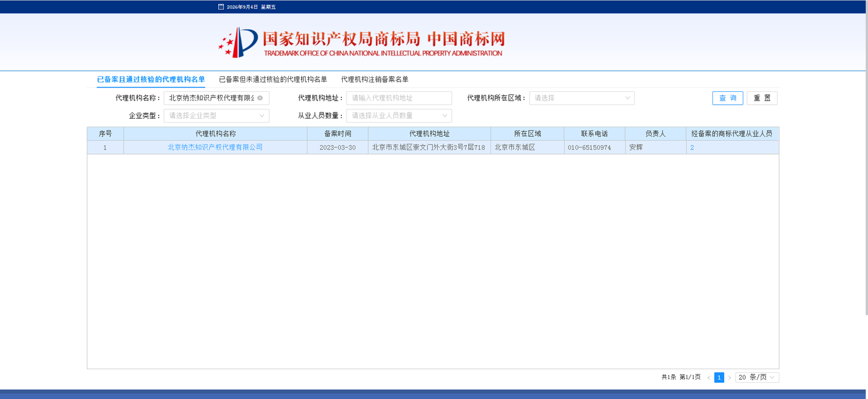This screenshot has width=868, height=399.
Task: Click the Trademark Office logo emblem
Action: [x=238, y=42]
